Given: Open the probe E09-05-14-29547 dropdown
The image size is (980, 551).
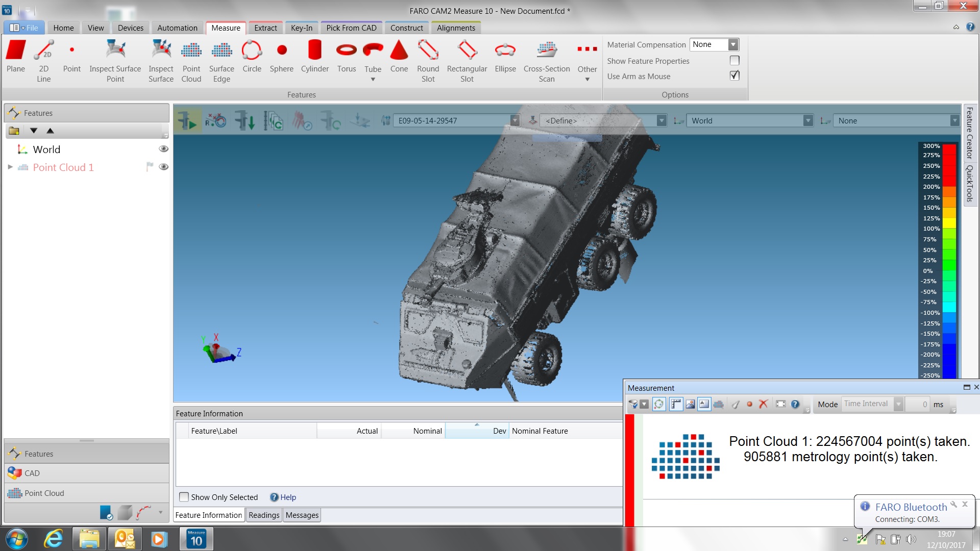Looking at the screenshot, I should pyautogui.click(x=515, y=121).
